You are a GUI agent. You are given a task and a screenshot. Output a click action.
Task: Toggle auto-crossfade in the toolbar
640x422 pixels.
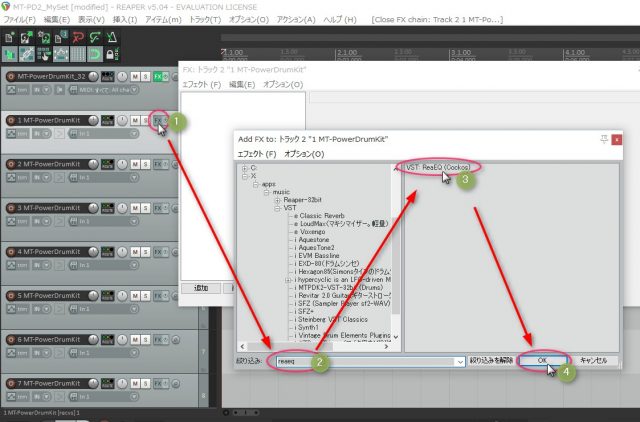tap(10, 54)
